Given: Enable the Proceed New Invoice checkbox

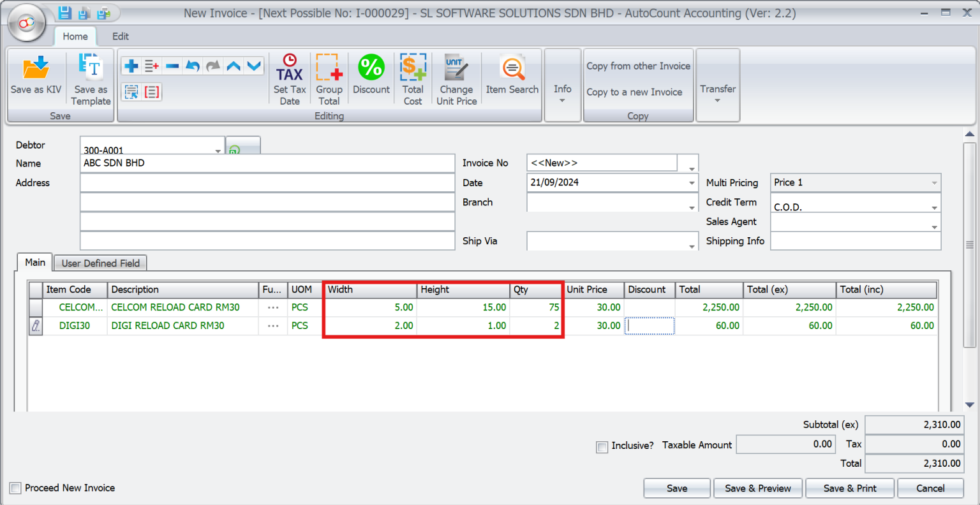Looking at the screenshot, I should tap(15, 488).
